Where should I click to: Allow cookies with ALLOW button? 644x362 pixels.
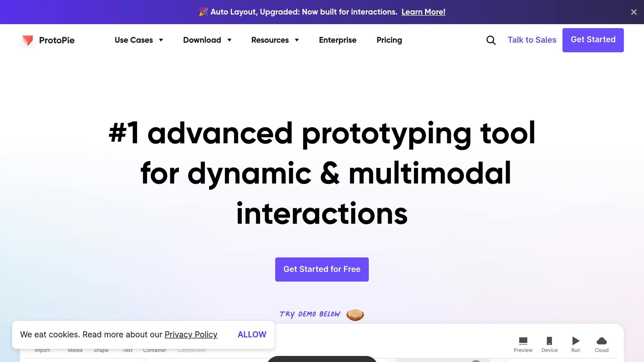click(x=252, y=334)
